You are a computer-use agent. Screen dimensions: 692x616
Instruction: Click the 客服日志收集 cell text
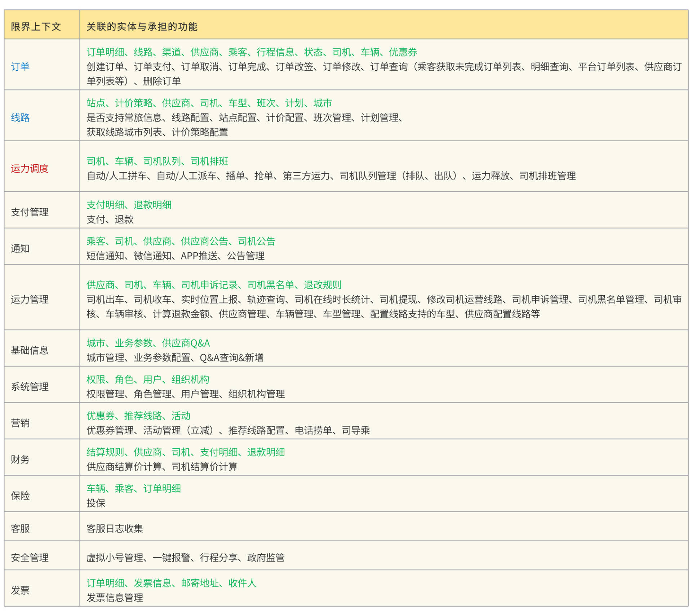click(x=115, y=528)
